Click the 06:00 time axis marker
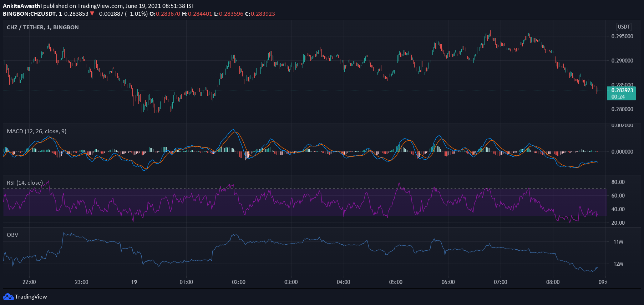 point(448,282)
